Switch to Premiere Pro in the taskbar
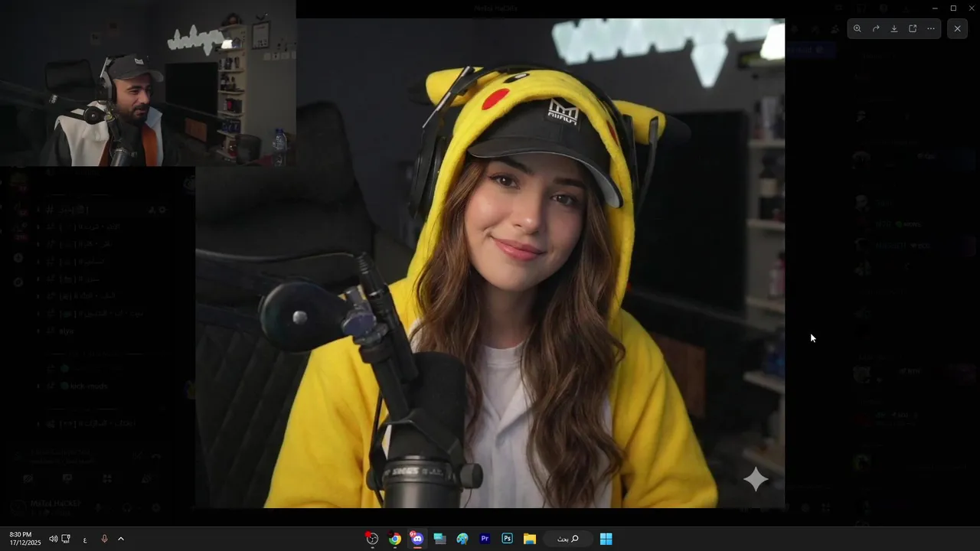 (x=485, y=539)
